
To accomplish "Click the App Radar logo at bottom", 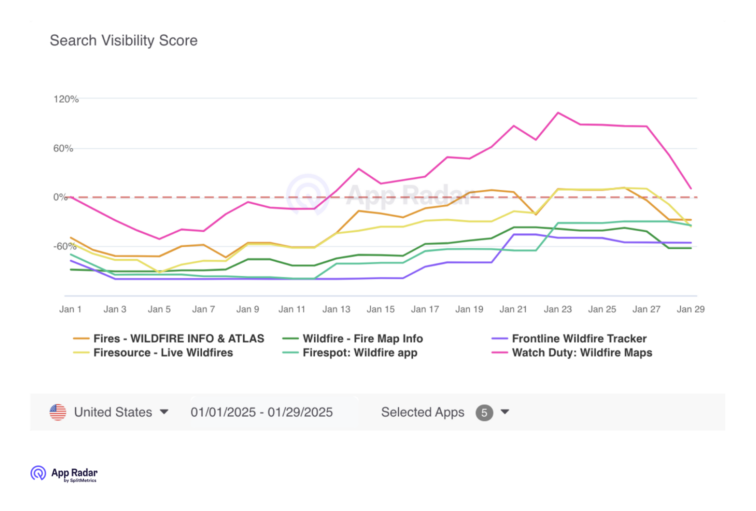I will (x=64, y=473).
